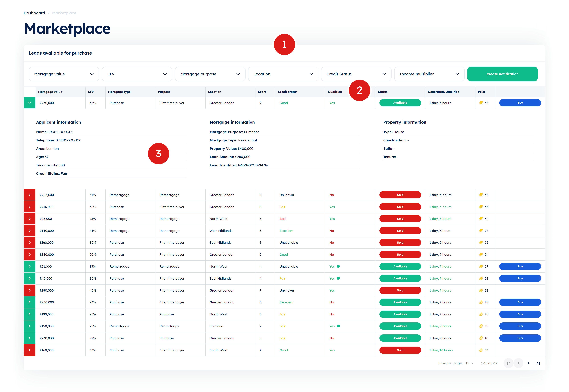Click the Lead Identifier GMZGSYOSZM7G text
The height and width of the screenshot is (392, 569).
tap(239, 165)
